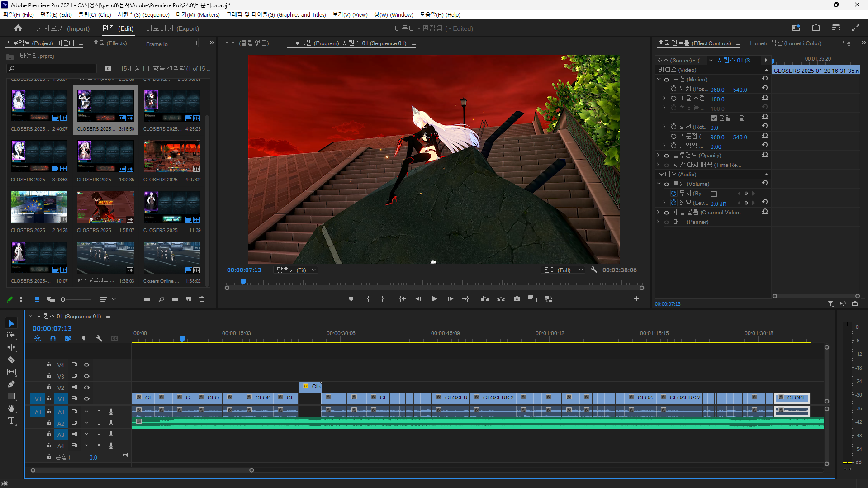Select the Type tool

11,421
